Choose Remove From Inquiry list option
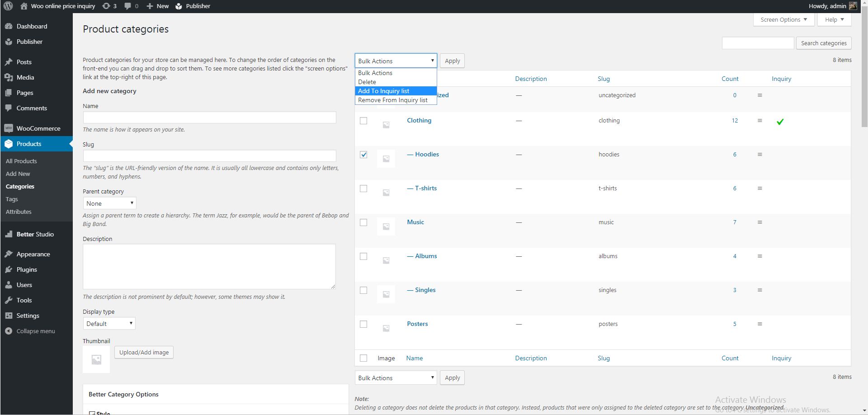The width and height of the screenshot is (868, 415). (392, 100)
